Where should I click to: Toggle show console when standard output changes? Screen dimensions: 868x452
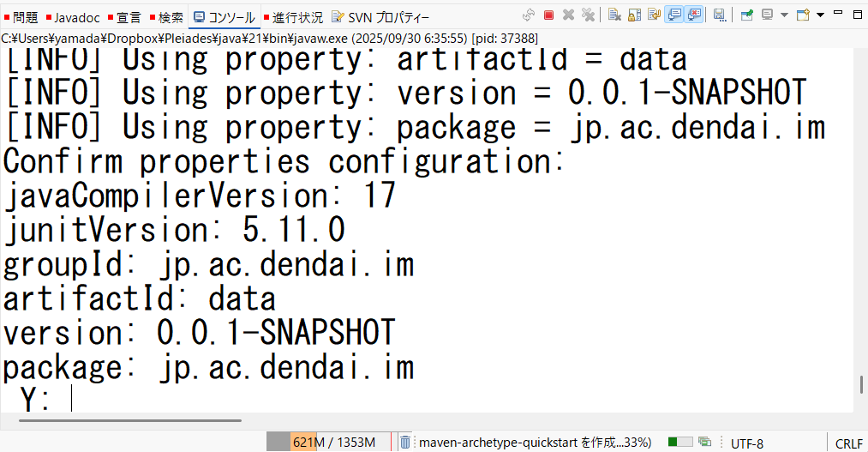674,15
